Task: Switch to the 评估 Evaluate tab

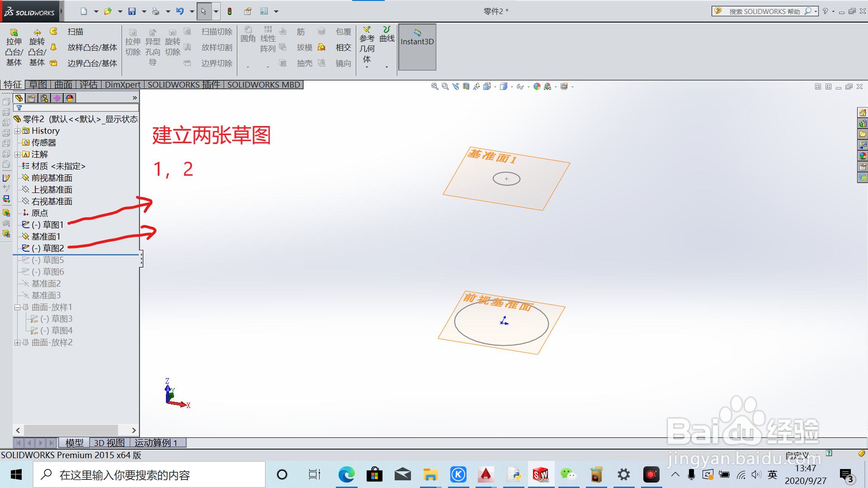Action: tap(89, 84)
